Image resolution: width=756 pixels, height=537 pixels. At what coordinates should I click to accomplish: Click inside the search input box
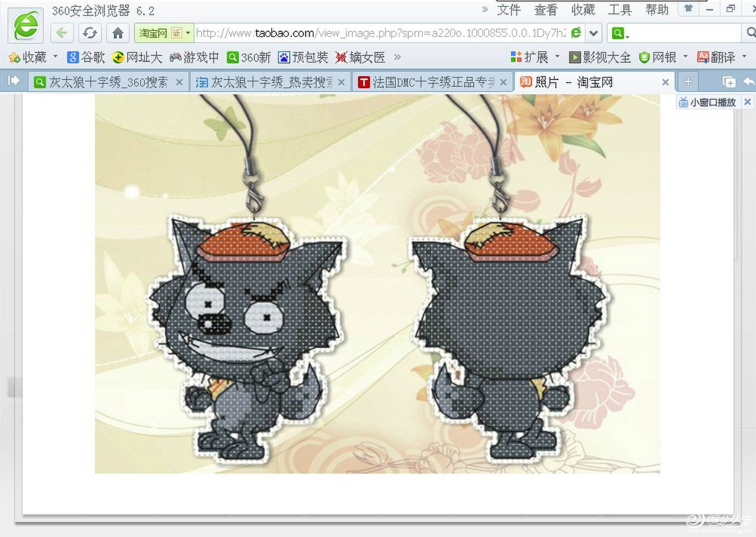pyautogui.click(x=685, y=33)
